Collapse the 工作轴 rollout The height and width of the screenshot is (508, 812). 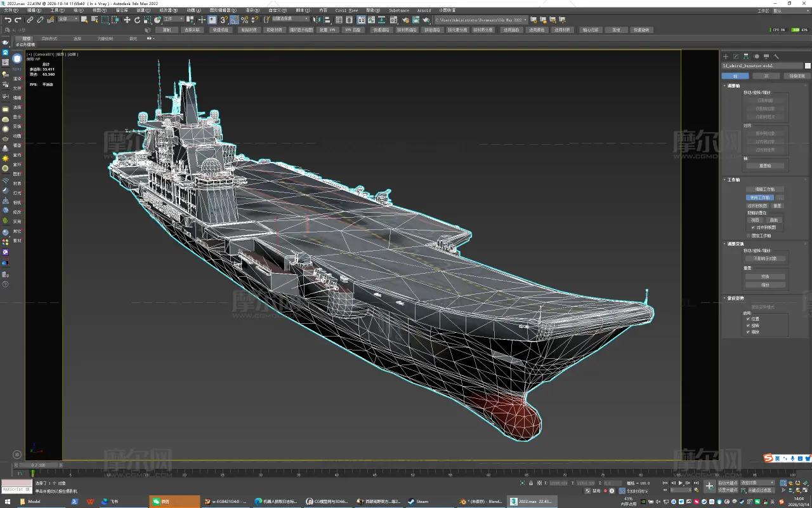pos(733,180)
